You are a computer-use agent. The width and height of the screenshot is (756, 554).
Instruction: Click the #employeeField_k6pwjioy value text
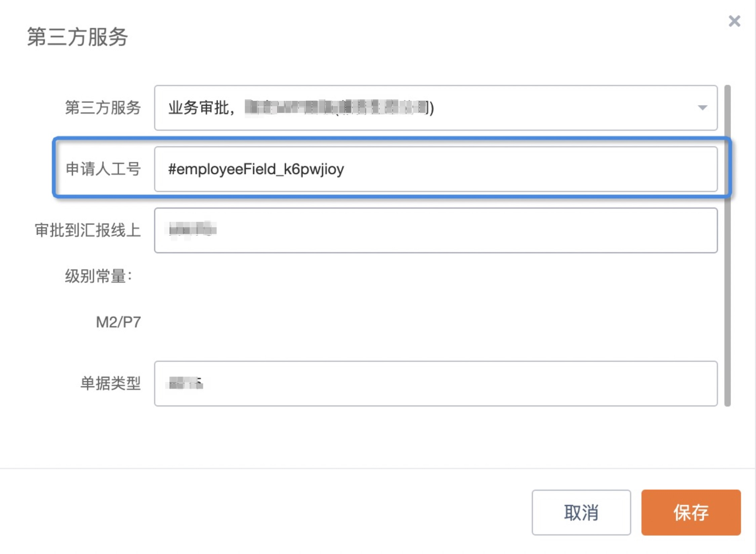[x=256, y=169]
